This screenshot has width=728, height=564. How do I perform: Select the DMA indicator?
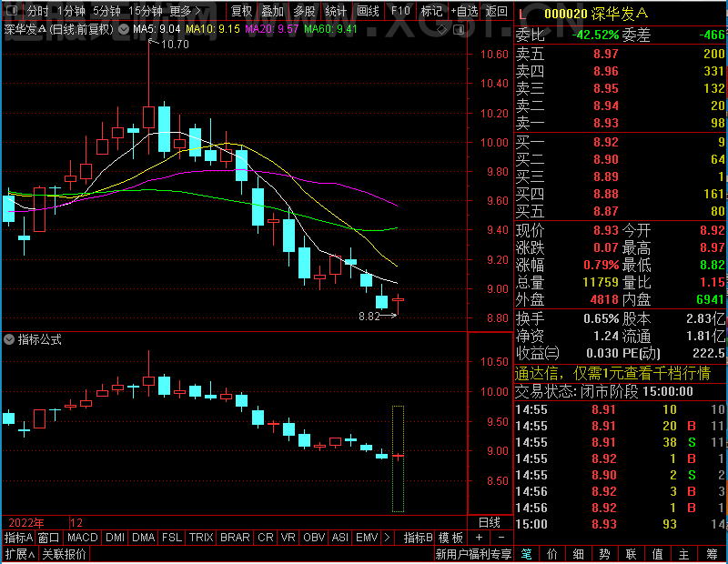(x=144, y=538)
